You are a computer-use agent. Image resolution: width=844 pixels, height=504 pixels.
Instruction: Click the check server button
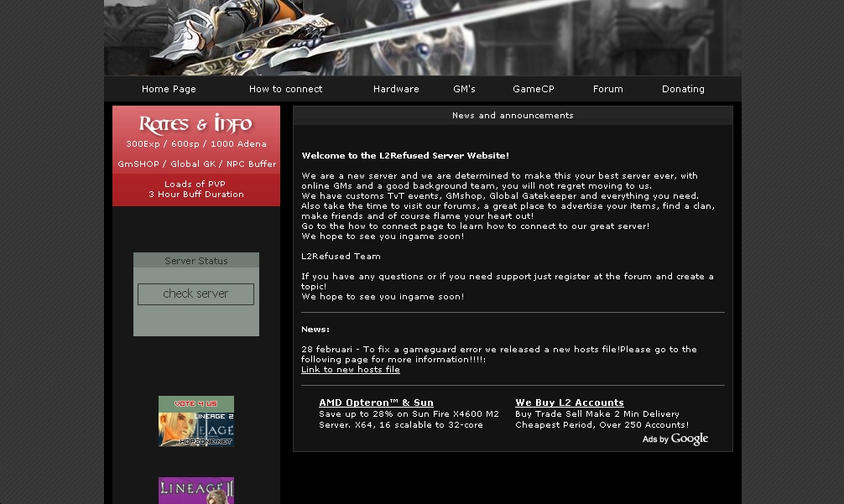[195, 294]
